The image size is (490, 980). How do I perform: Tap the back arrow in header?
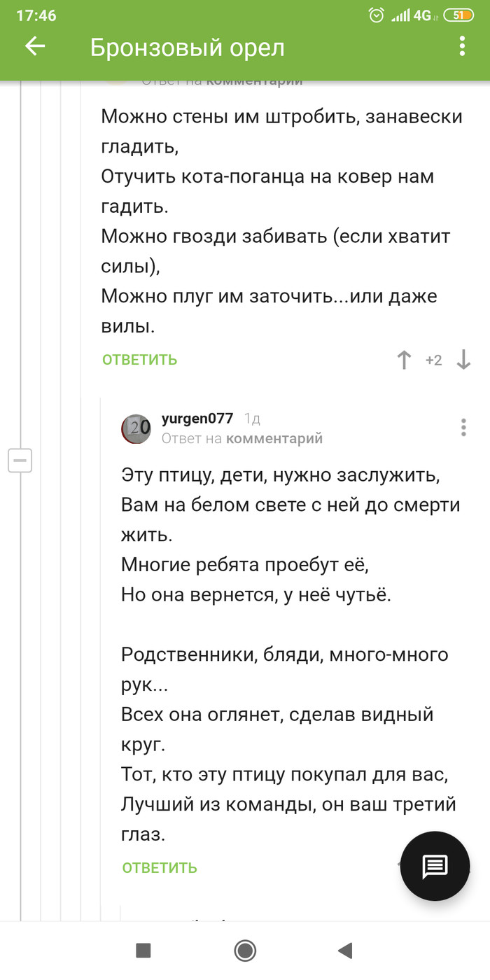[x=34, y=47]
